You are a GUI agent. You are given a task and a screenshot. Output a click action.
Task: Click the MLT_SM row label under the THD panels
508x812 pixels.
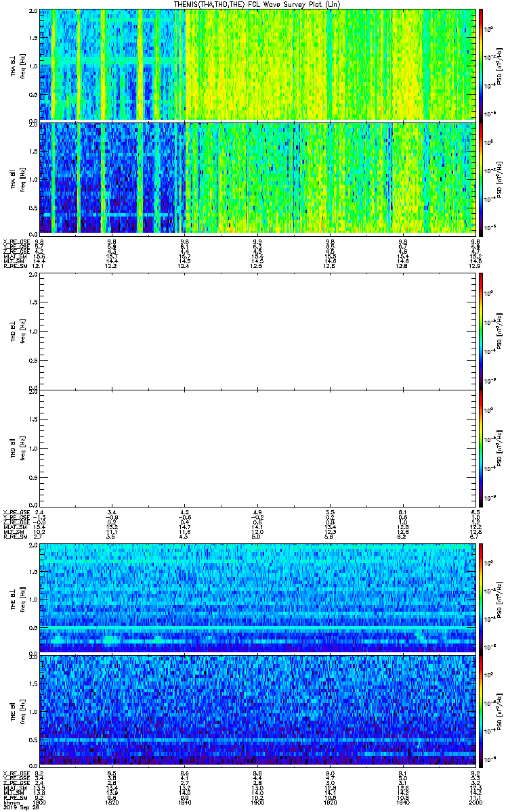pos(14,531)
